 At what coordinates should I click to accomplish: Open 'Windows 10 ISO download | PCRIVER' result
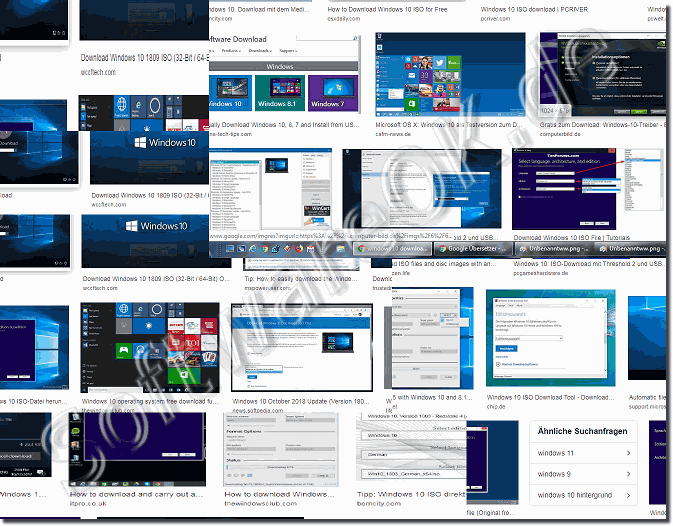(x=534, y=9)
